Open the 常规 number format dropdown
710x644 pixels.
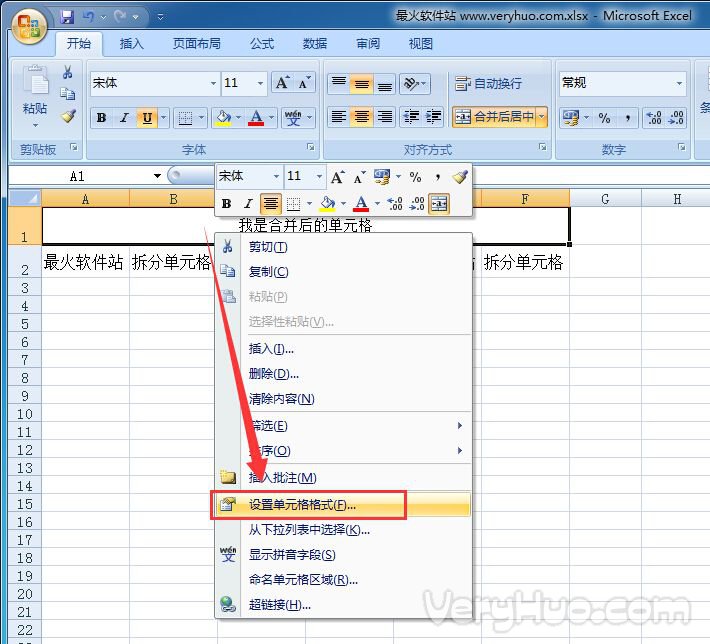(679, 83)
